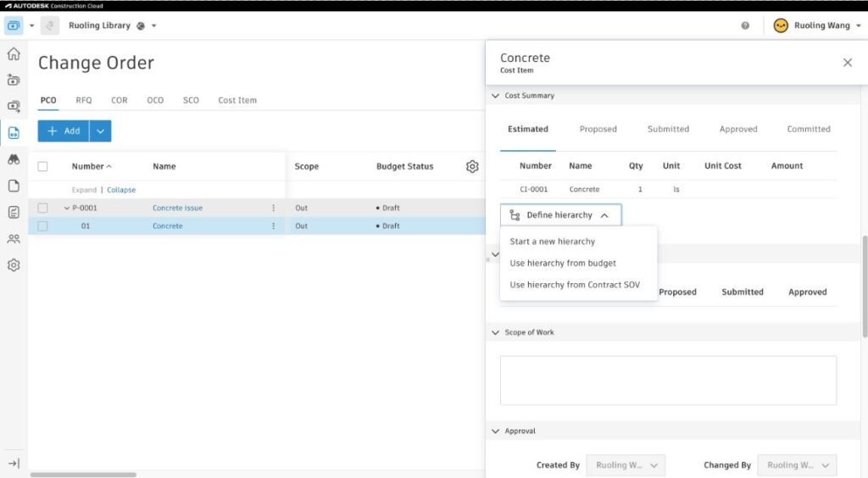Screen dimensions: 868x478
Task: Click the project globe icon
Action: [x=141, y=25]
